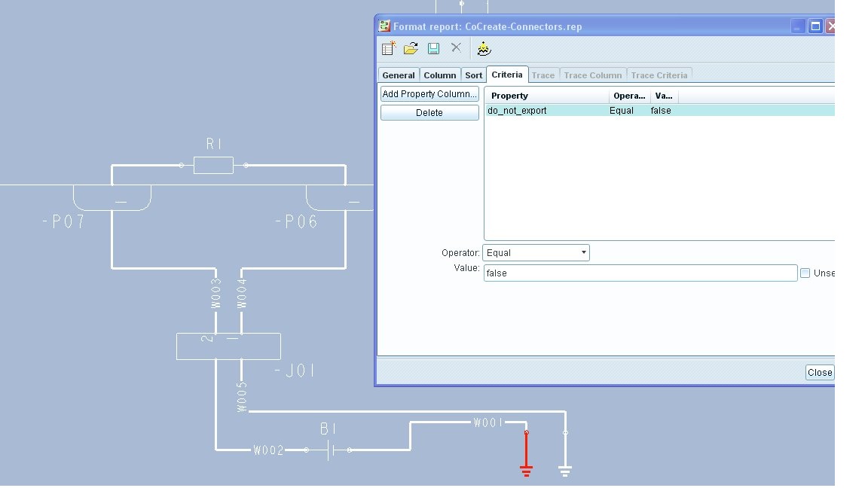The height and width of the screenshot is (488, 868).
Task: Click the Delete button
Action: point(429,112)
